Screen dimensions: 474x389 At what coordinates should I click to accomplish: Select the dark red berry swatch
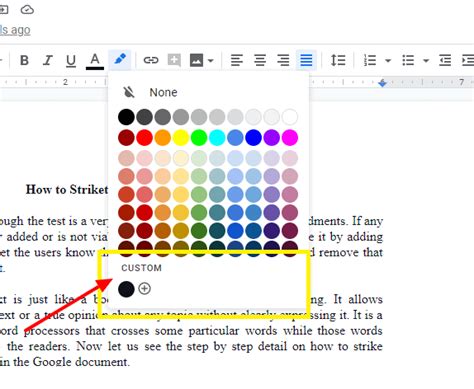point(126,137)
